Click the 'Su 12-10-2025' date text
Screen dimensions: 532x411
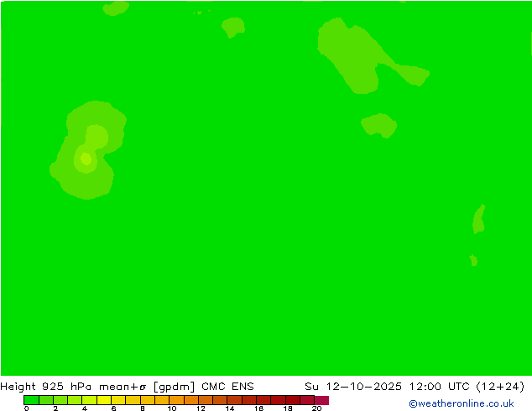[353, 387]
